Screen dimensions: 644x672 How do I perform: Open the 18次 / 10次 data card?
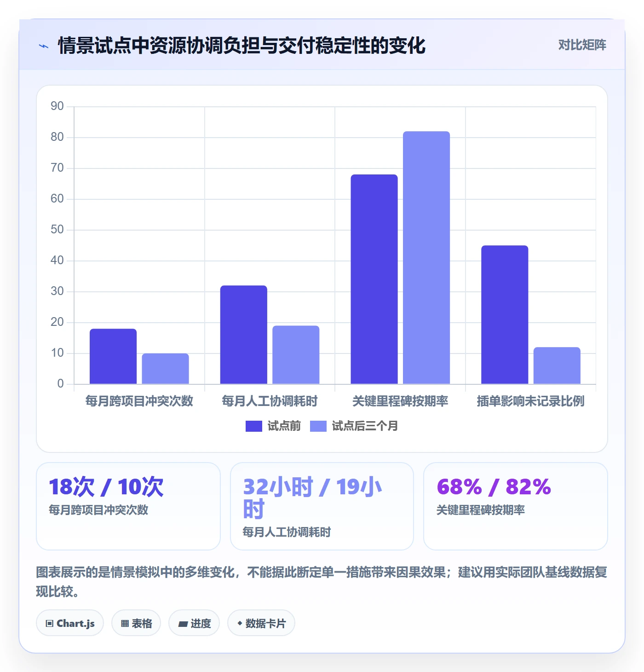pyautogui.click(x=128, y=506)
